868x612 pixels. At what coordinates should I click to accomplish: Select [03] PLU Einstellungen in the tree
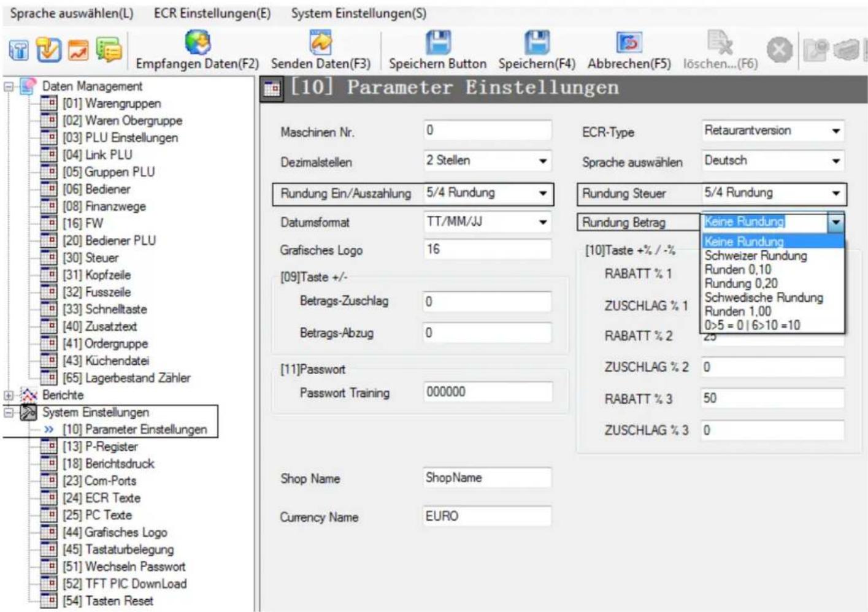tap(120, 137)
